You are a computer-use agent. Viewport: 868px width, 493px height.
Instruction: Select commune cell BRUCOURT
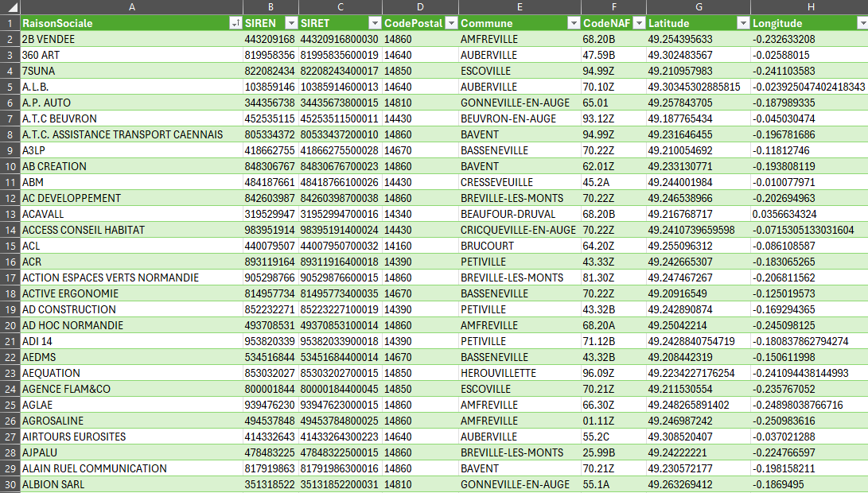520,246
